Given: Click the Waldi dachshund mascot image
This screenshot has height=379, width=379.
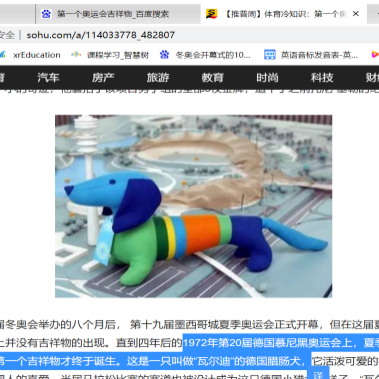Looking at the screenshot, I should coord(193,206).
